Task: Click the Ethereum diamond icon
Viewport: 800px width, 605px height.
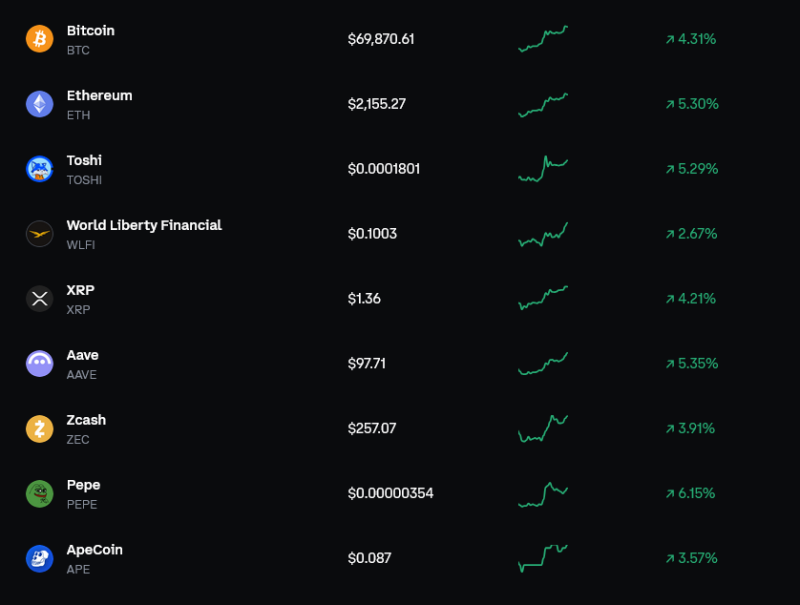Action: click(x=39, y=104)
